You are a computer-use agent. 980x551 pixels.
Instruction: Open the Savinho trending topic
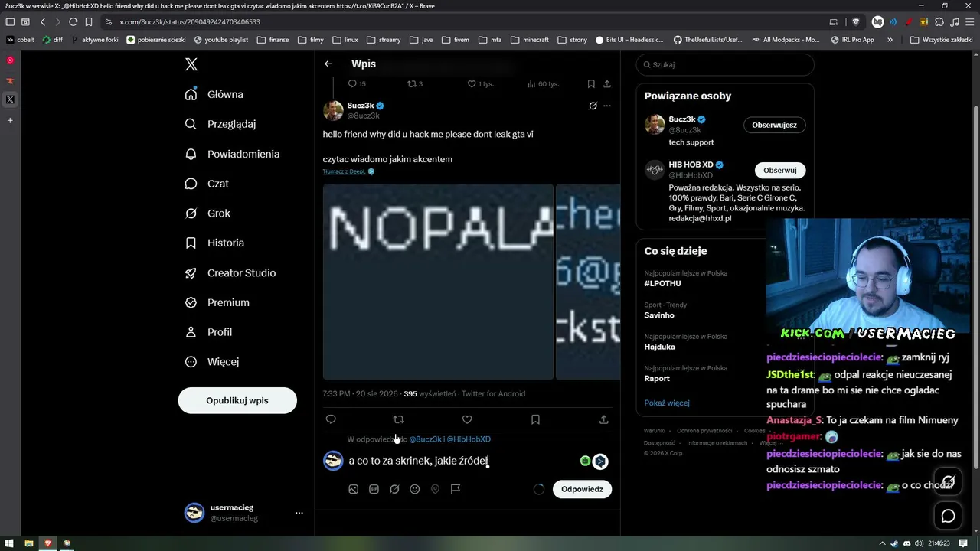[659, 315]
